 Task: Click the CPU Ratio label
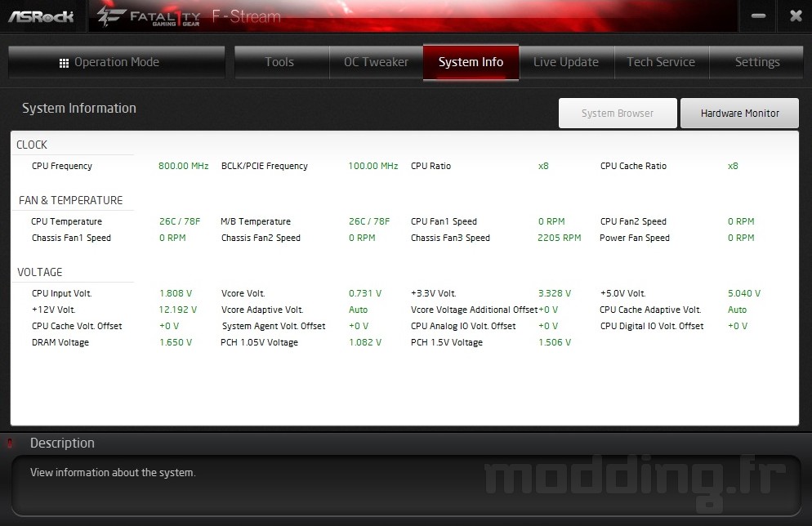(431, 166)
